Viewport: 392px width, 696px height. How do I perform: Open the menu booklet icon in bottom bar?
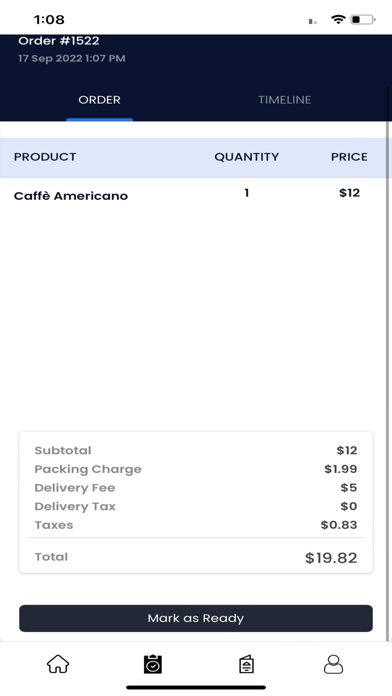(246, 664)
